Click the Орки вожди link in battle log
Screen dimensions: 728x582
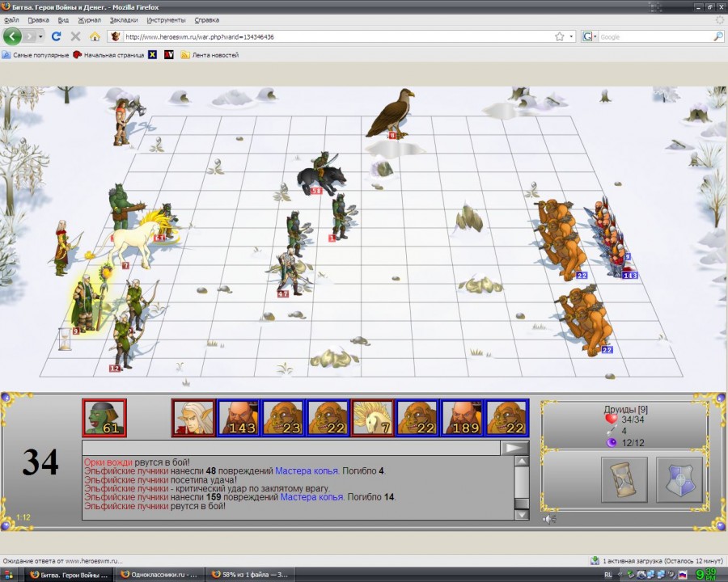[x=108, y=462]
